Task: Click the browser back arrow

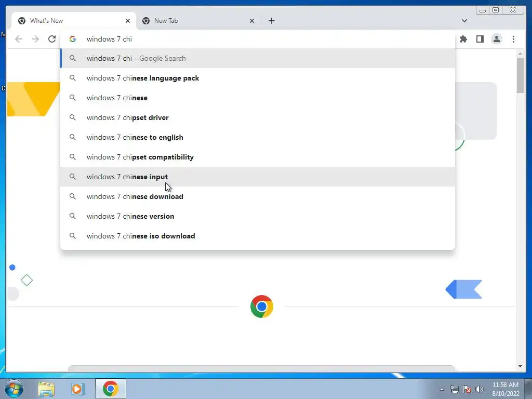Action: [x=19, y=39]
